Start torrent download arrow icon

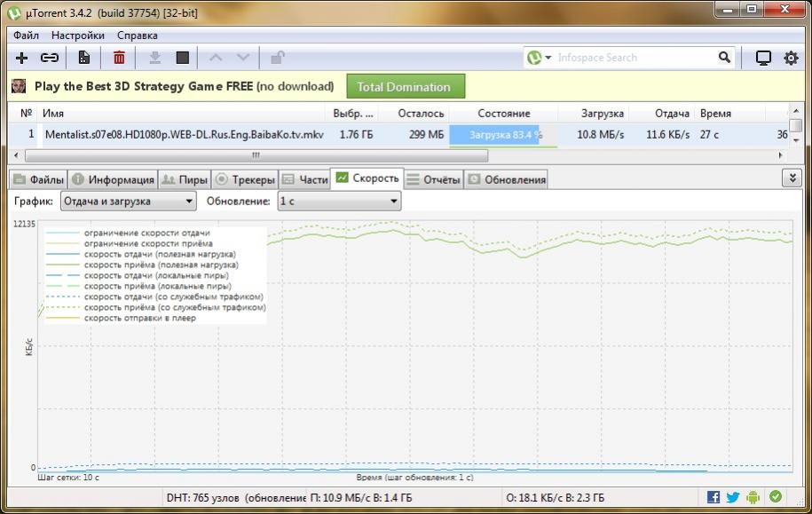[154, 58]
